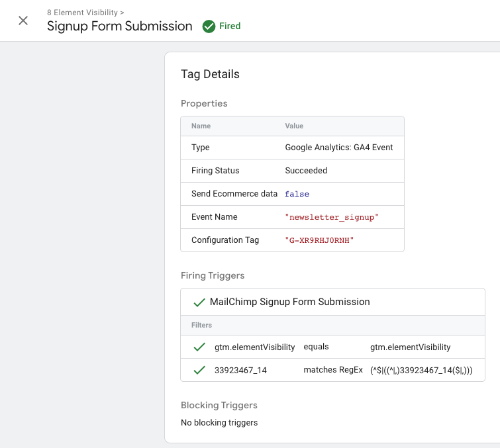Click the equals operator in first filter
500x448 pixels.
316,347
